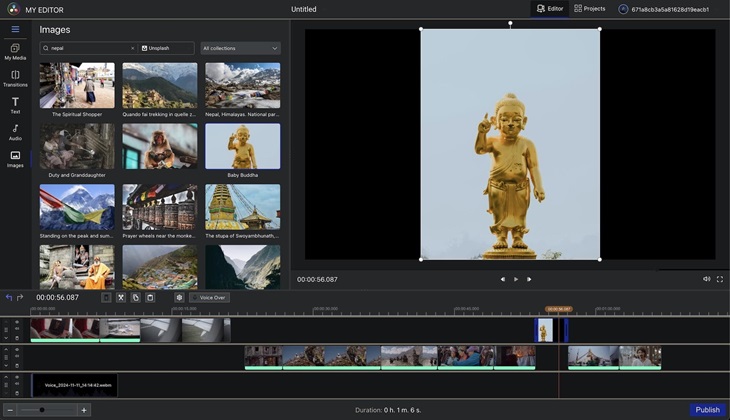
Task: Select the Baby Buddha image thumbnail
Action: (x=243, y=147)
